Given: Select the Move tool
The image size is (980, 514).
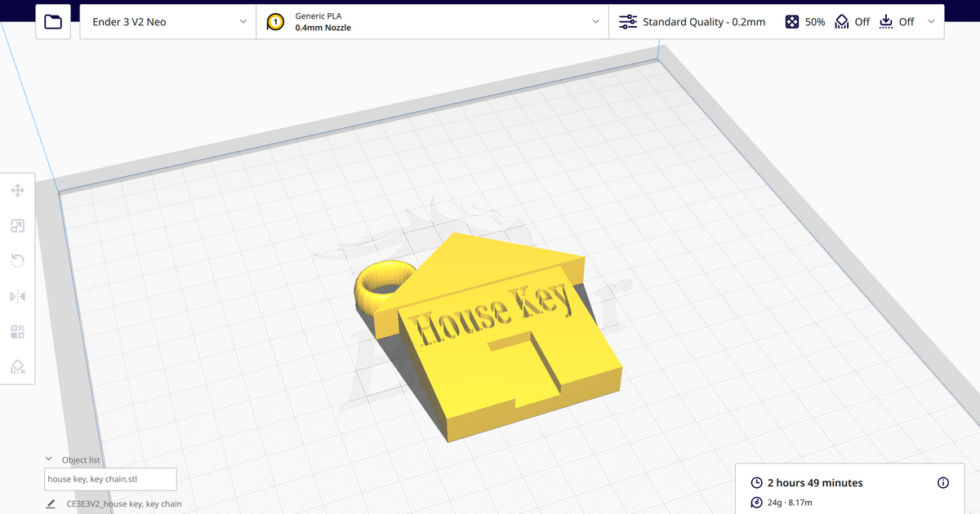Looking at the screenshot, I should click(x=18, y=190).
